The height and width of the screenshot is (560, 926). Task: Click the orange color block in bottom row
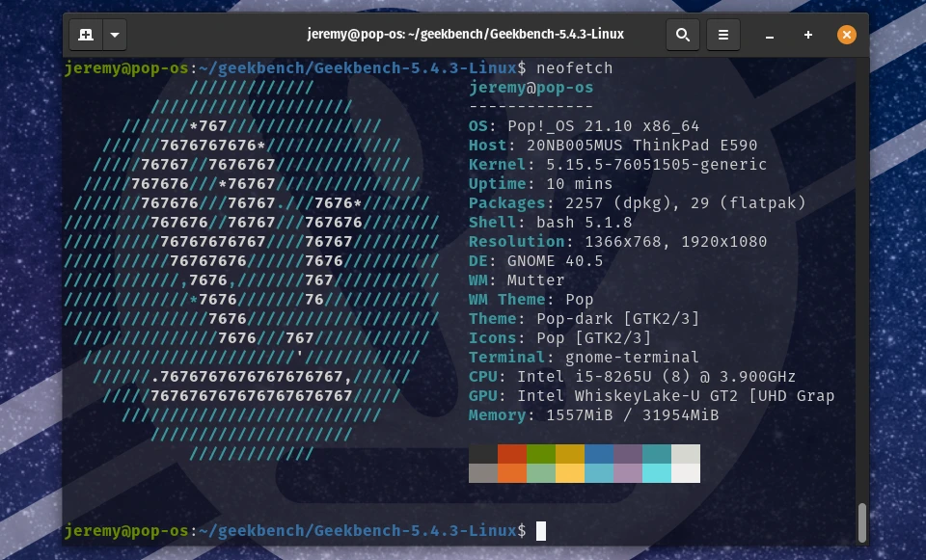512,473
